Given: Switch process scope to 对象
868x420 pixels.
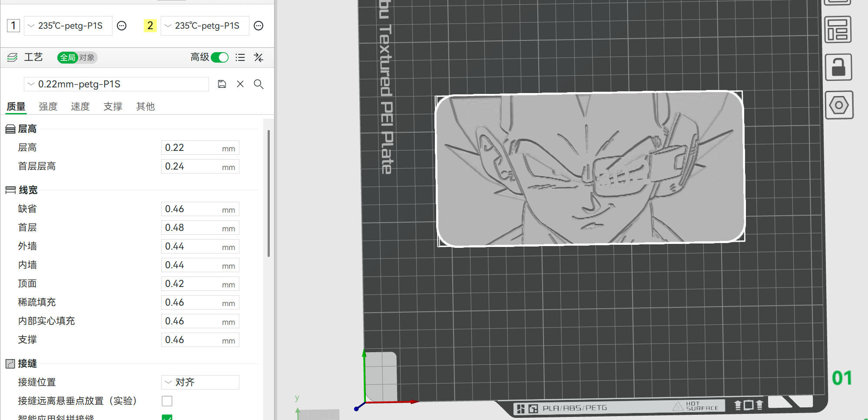Looking at the screenshot, I should click(x=87, y=57).
